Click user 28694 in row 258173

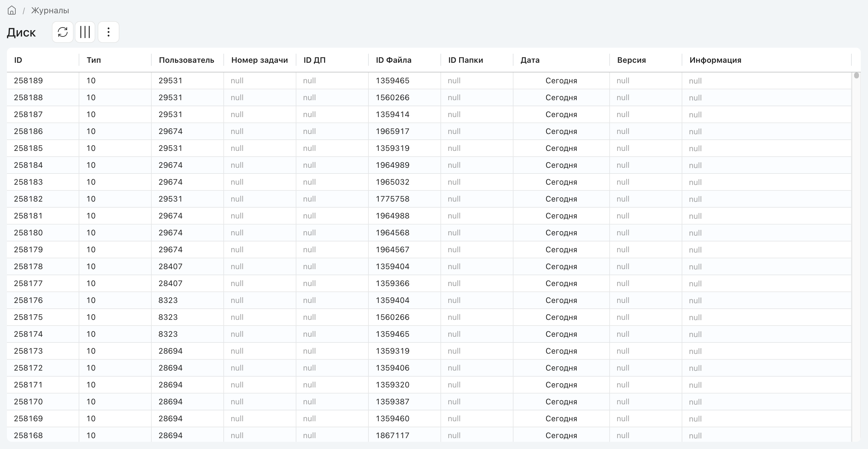[171, 351]
